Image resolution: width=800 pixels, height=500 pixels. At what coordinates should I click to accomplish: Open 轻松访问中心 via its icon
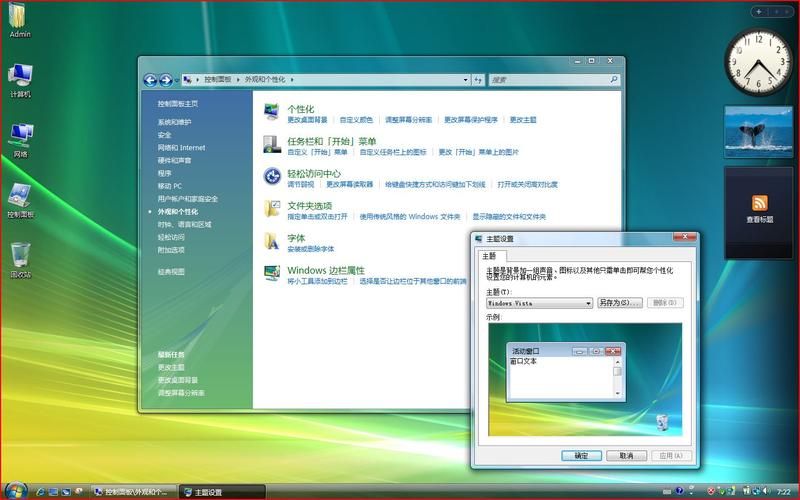[x=272, y=176]
